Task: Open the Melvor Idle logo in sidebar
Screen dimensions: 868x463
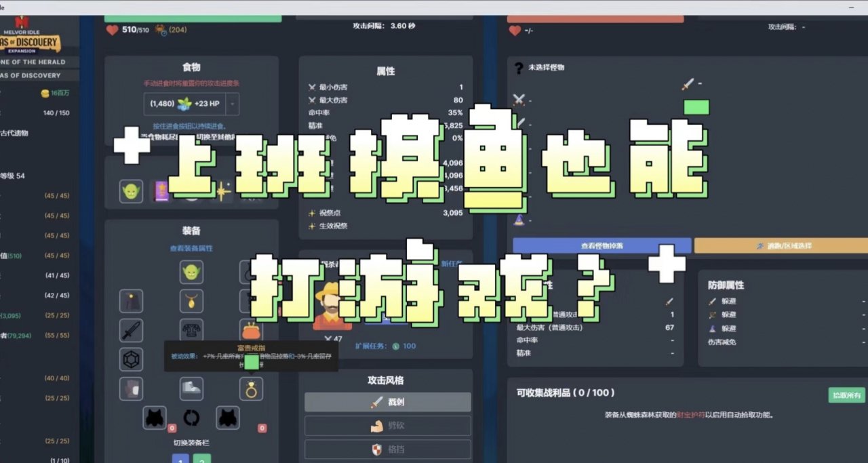Action: coord(31,35)
